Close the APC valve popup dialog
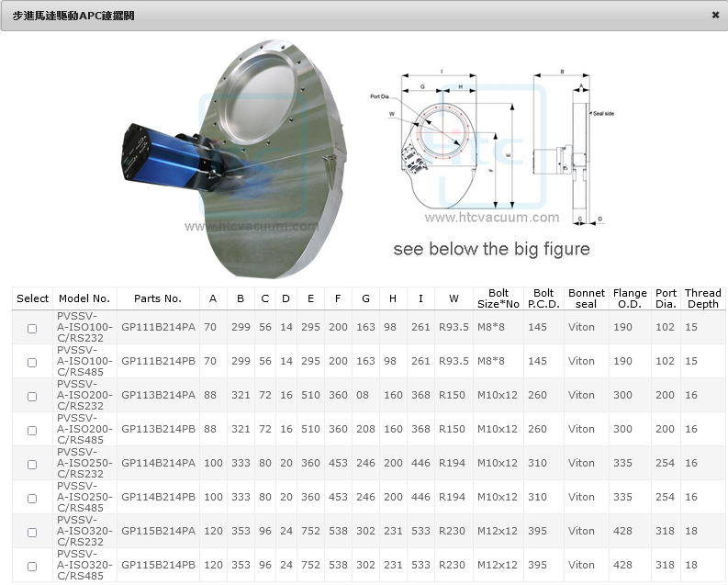 click(x=715, y=15)
